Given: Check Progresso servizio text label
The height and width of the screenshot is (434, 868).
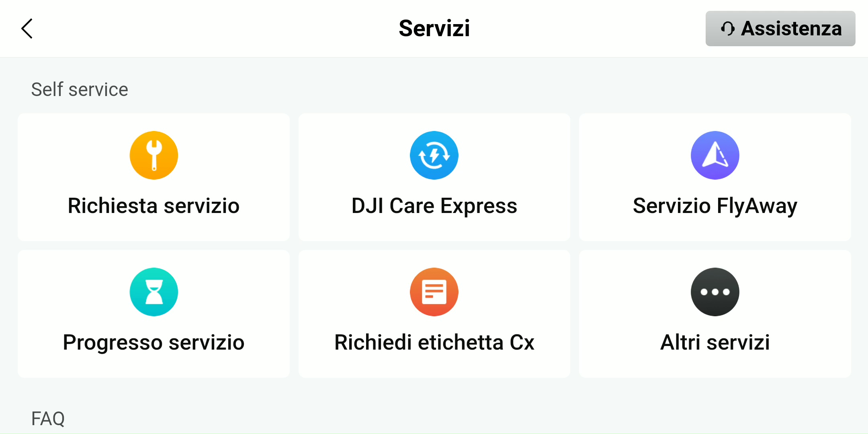Looking at the screenshot, I should tap(154, 342).
